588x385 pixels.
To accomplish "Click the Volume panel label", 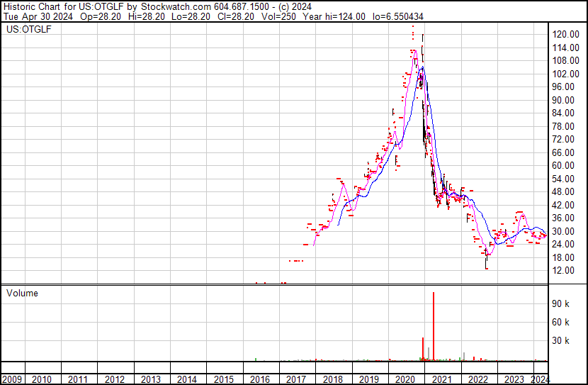I will click(x=22, y=293).
